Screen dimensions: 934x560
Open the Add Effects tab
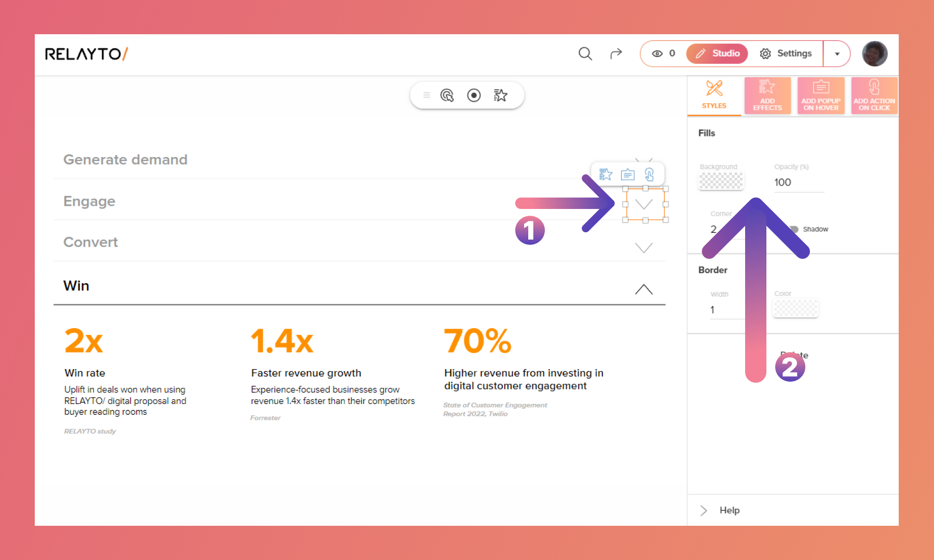(x=767, y=95)
